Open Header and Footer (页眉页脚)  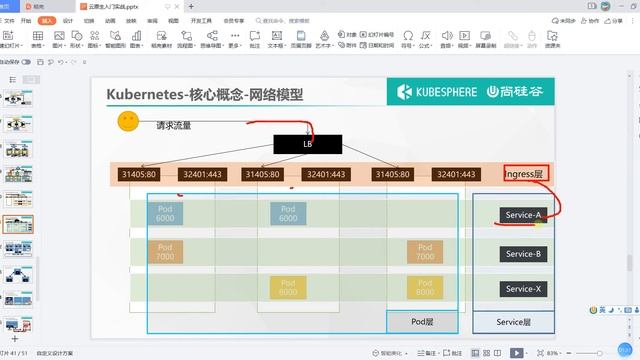pyautogui.click(x=301, y=39)
